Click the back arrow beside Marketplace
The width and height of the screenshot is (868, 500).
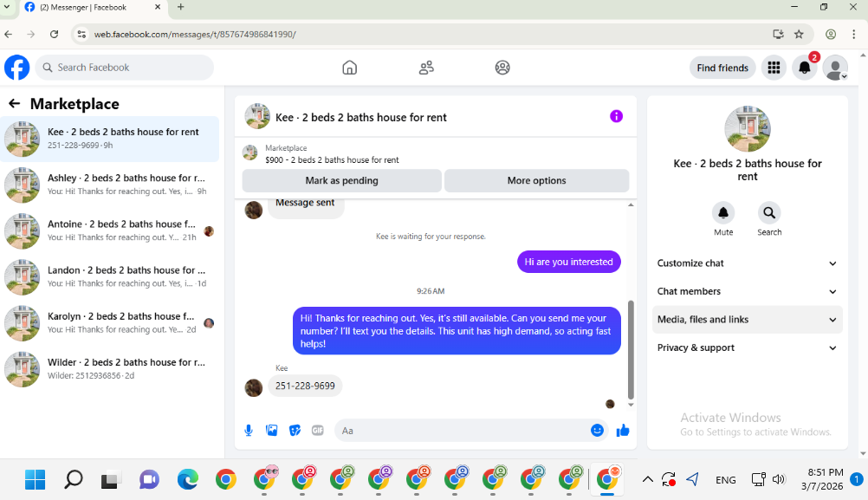point(15,103)
